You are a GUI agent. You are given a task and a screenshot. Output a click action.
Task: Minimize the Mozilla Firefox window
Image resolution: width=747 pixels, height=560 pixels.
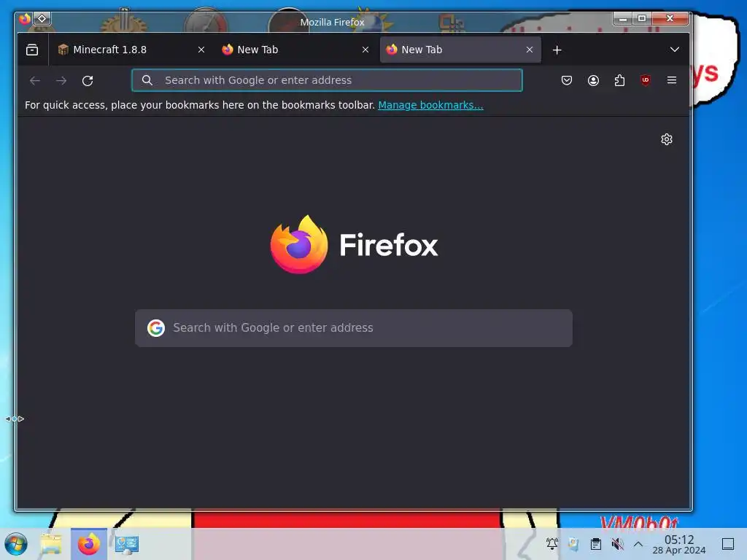pos(623,18)
